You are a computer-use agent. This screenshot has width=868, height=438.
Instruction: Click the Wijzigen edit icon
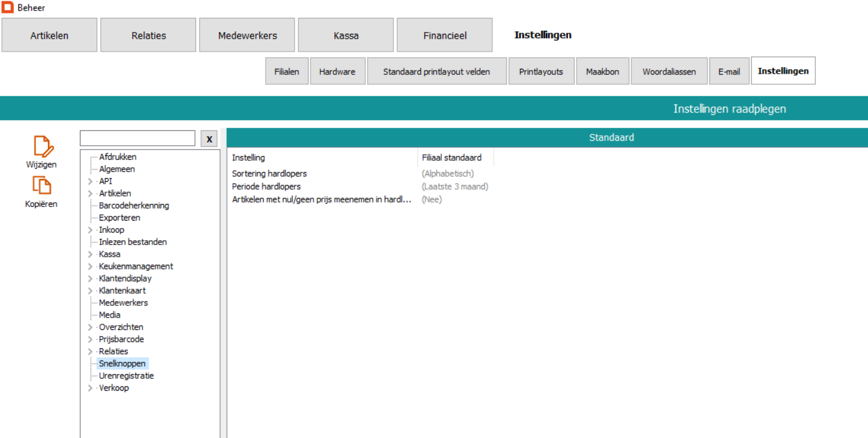pos(42,147)
